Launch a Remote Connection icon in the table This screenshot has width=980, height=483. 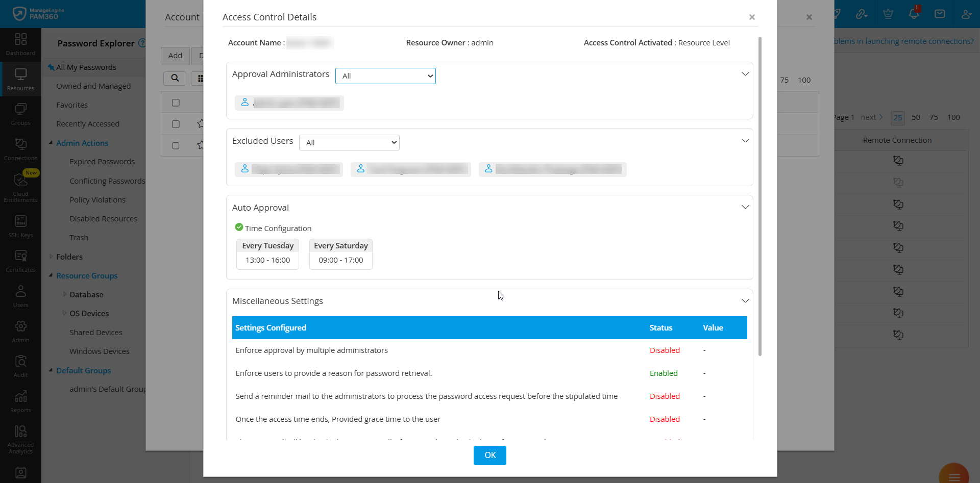tap(898, 161)
